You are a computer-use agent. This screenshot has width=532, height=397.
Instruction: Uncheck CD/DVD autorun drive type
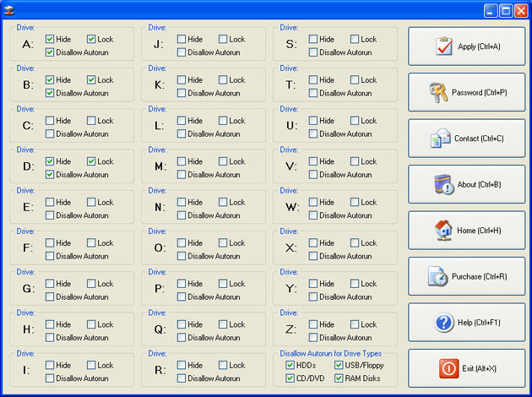pos(290,378)
